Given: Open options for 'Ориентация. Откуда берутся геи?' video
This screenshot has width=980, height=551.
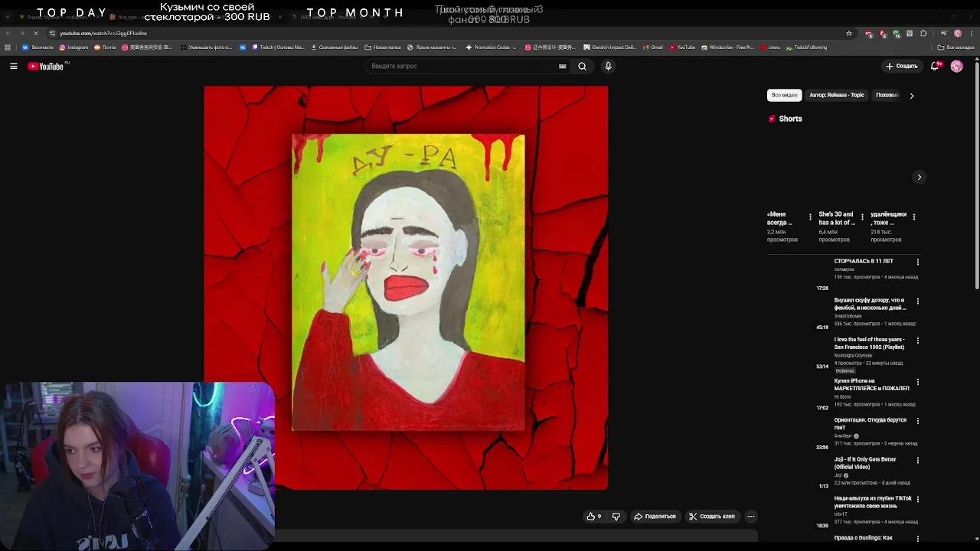Looking at the screenshot, I should click(x=918, y=421).
